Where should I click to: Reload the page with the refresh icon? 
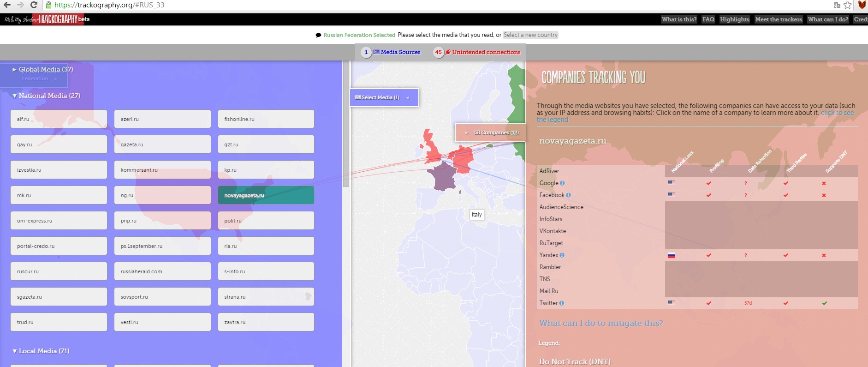pyautogui.click(x=34, y=5)
